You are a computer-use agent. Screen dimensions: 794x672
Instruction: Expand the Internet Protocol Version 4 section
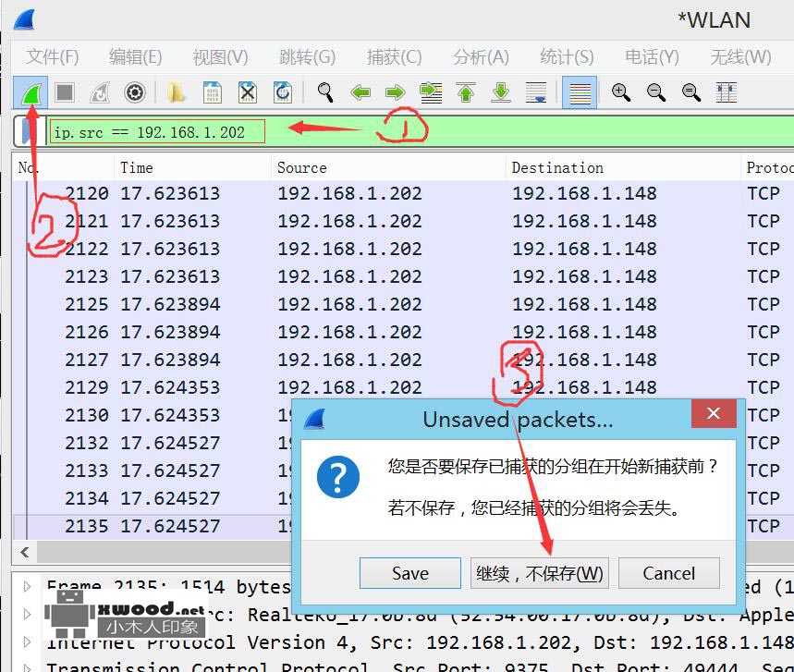pos(26,642)
